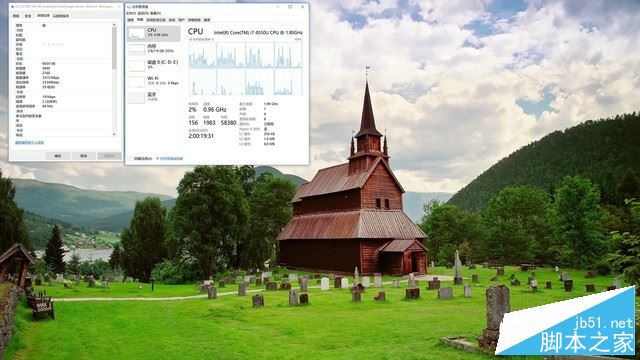Click the Intel Core i7-8550U CPU name text
Image resolution: width=640 pixels, height=360 pixels.
(x=258, y=32)
